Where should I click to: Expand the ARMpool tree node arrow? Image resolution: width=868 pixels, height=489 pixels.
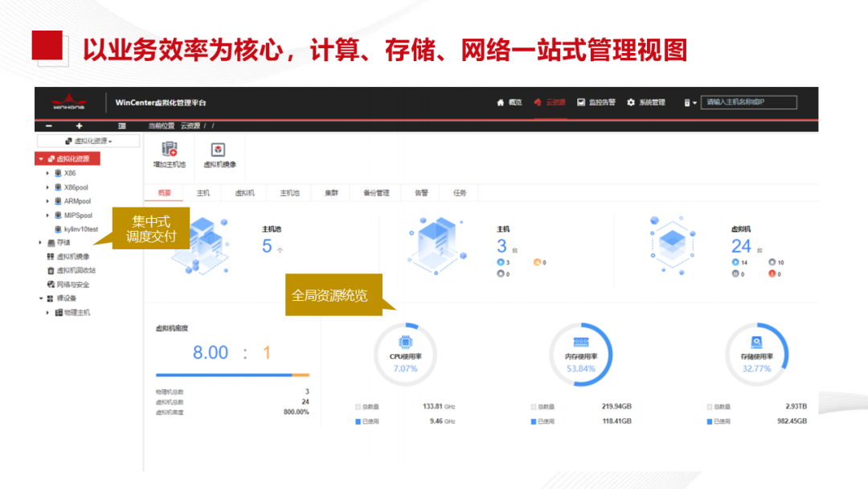tap(47, 202)
